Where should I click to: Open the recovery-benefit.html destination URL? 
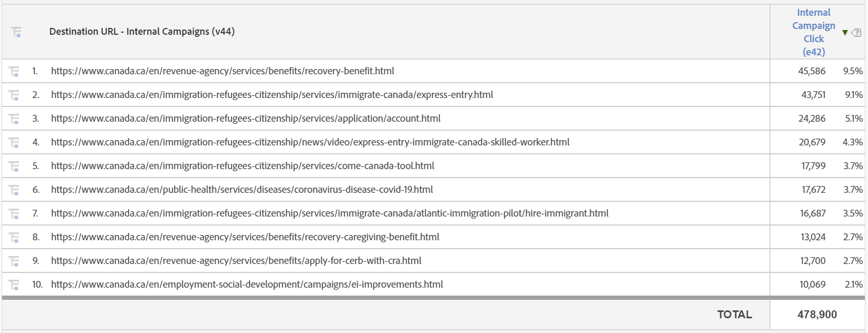click(221, 71)
